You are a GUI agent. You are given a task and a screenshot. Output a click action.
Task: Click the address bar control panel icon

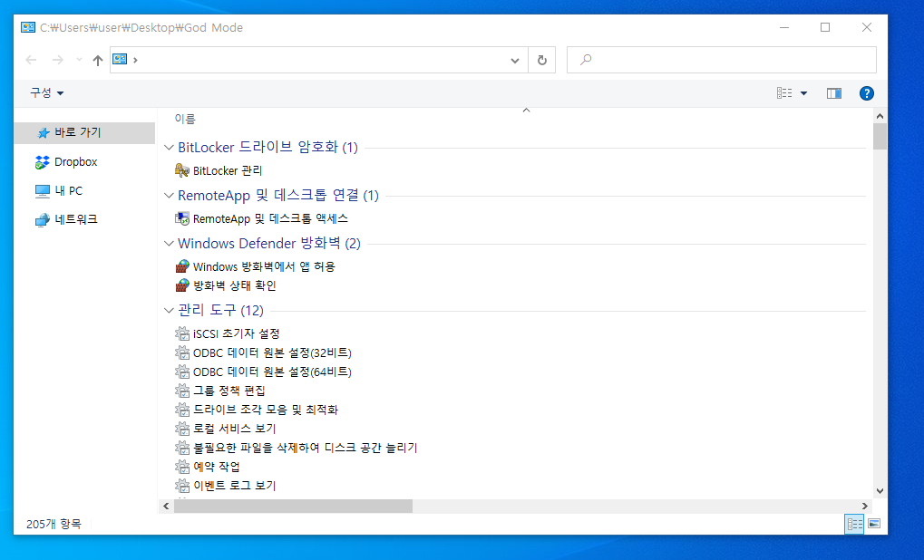coord(121,60)
